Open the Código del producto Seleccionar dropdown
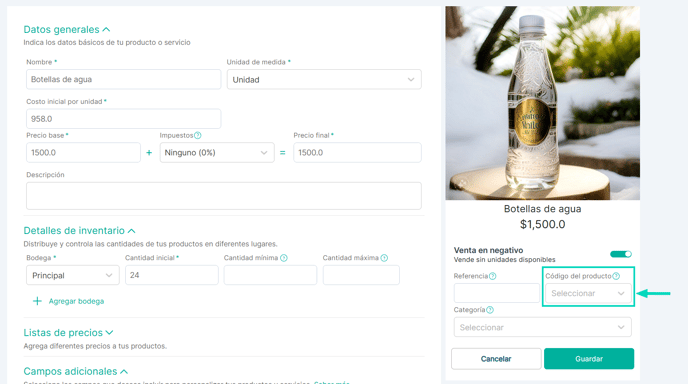 coord(588,293)
